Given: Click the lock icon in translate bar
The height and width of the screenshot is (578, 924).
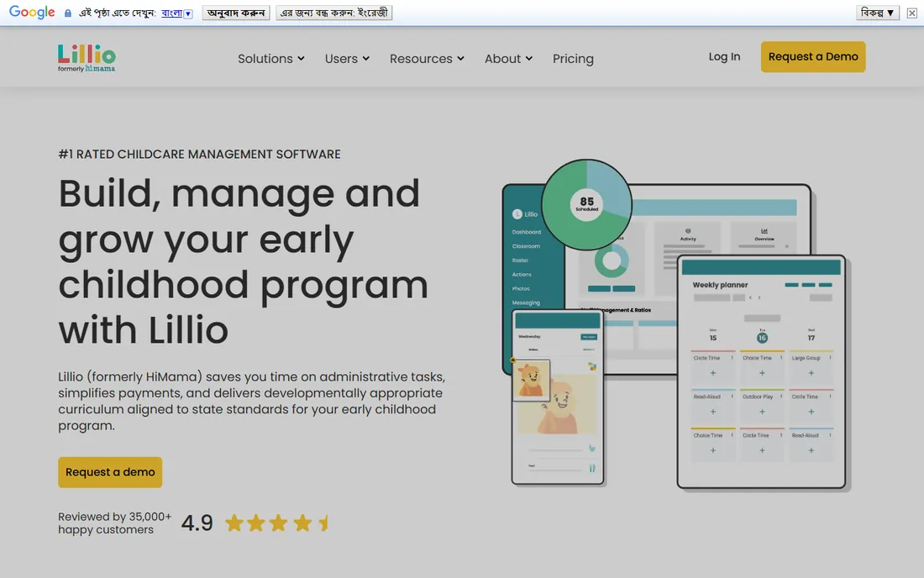Looking at the screenshot, I should (68, 13).
